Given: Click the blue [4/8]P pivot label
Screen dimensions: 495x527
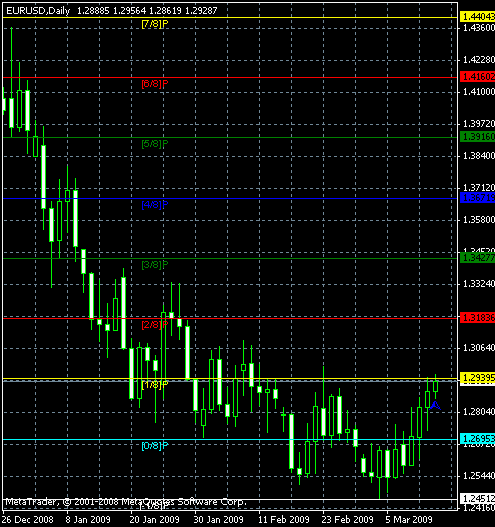Looking at the screenshot, I should coord(155,204).
